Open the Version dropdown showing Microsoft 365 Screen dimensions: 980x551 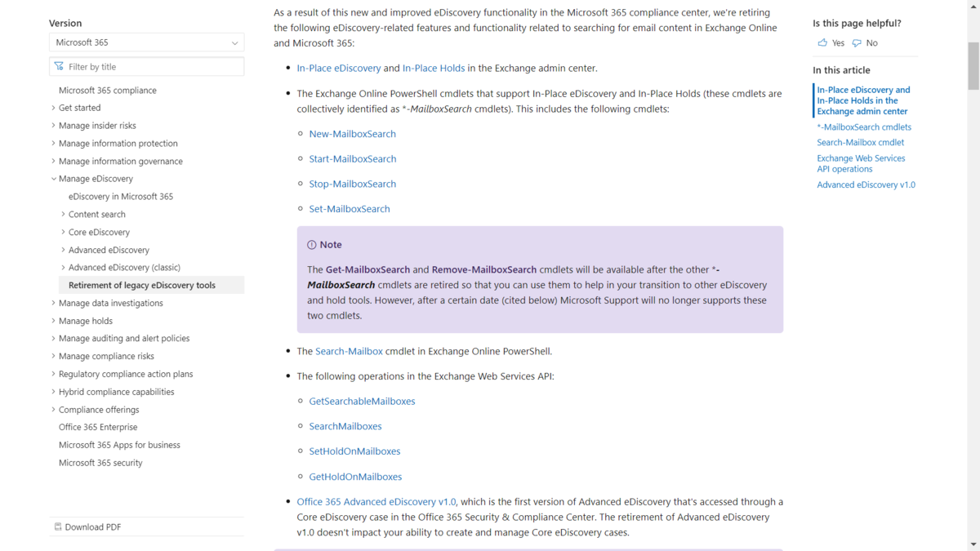click(146, 42)
